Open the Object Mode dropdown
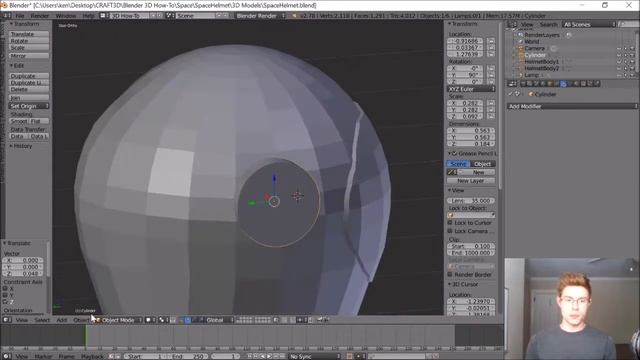640x360 pixels. [118, 320]
